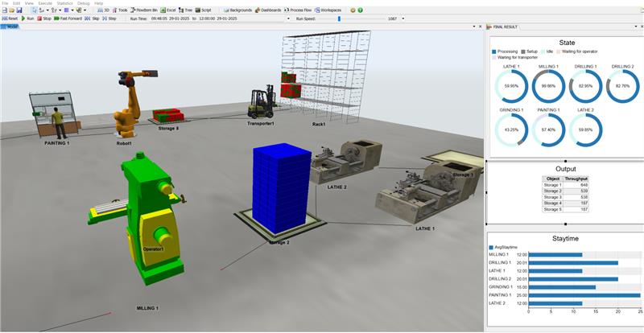This screenshot has height=333, width=644.
Task: Click the DRILLING 2 state pie chart
Action: (x=622, y=86)
